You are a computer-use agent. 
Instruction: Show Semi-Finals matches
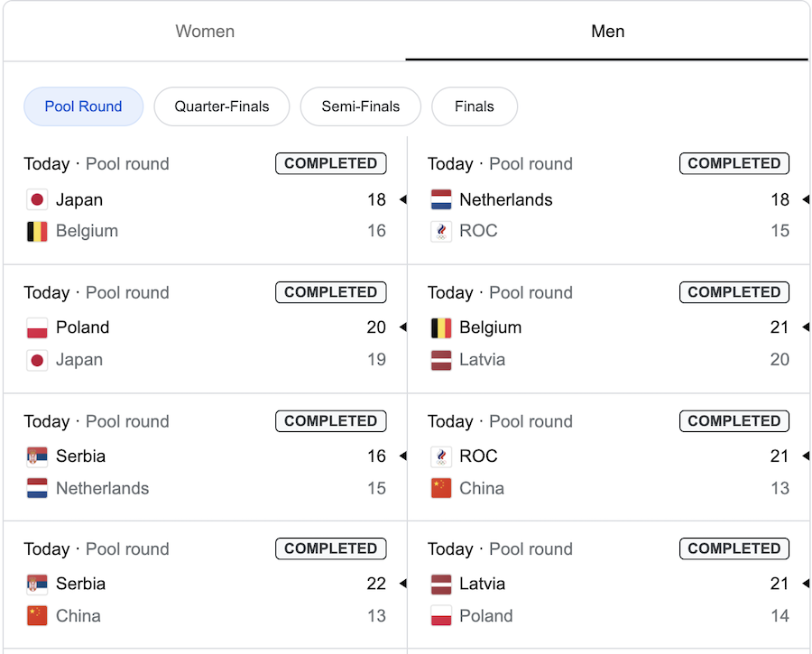click(360, 106)
